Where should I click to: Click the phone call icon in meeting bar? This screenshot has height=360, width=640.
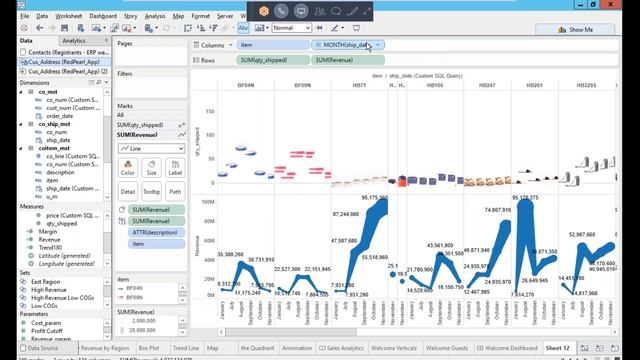(281, 11)
